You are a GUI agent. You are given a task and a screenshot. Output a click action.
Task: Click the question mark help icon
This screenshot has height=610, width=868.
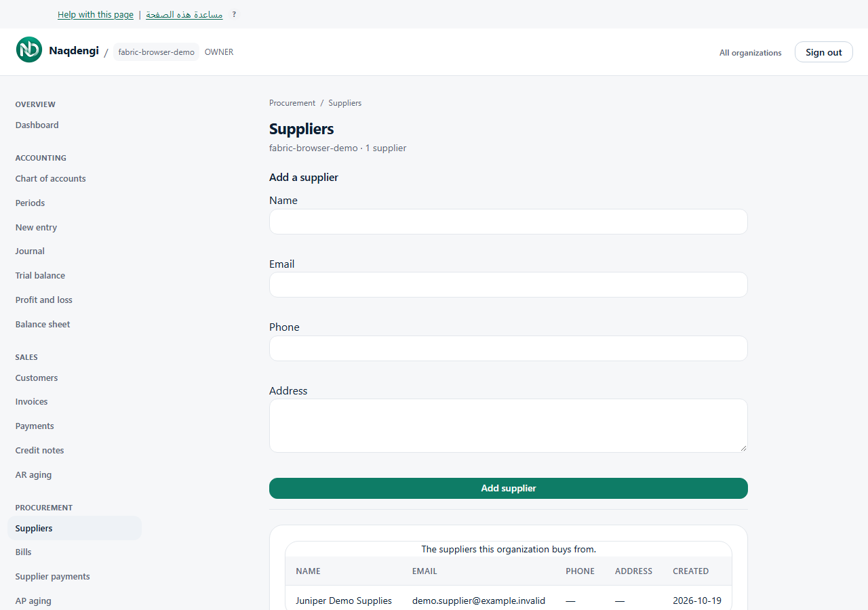[x=234, y=14]
